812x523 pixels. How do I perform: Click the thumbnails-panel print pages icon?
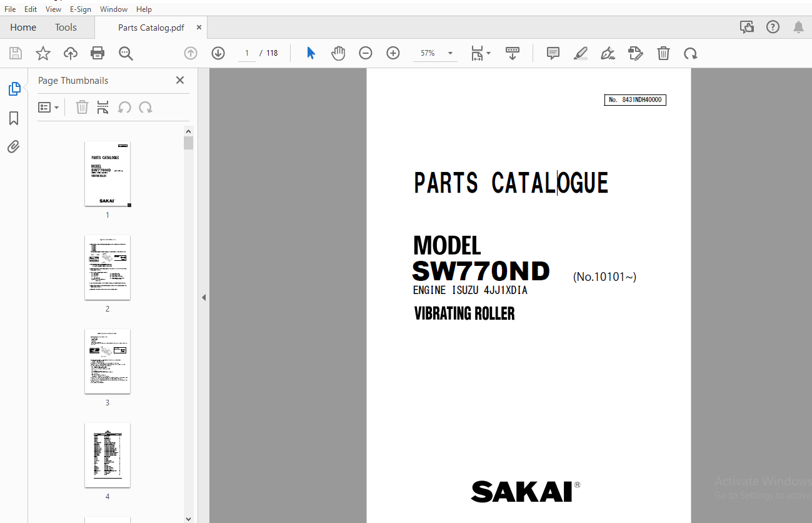pyautogui.click(x=103, y=108)
